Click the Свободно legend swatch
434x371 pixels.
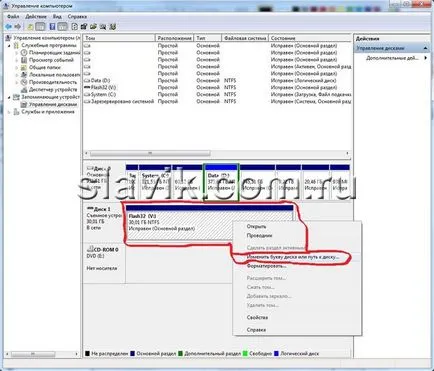[x=245, y=353]
